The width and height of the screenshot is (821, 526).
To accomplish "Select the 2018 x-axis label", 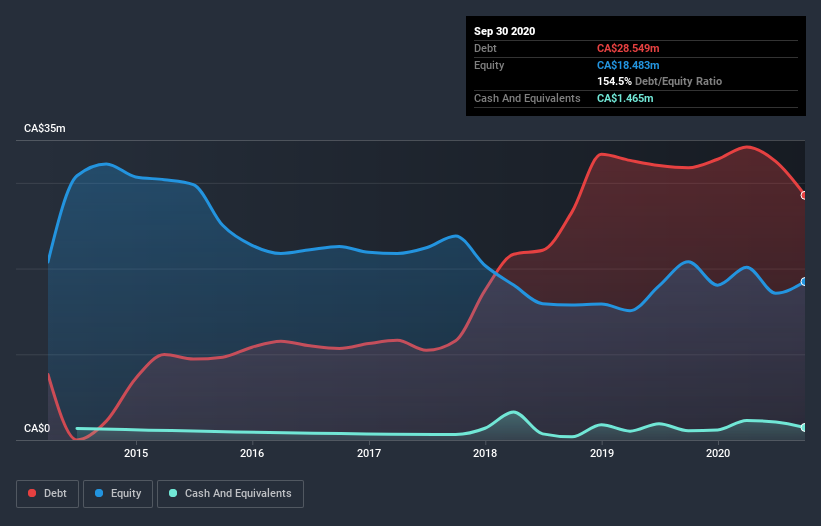I will (x=485, y=453).
